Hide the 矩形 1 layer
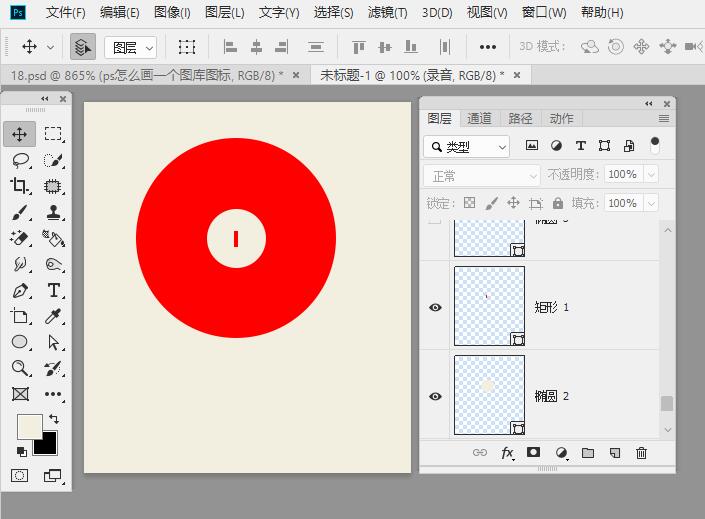 (x=435, y=307)
